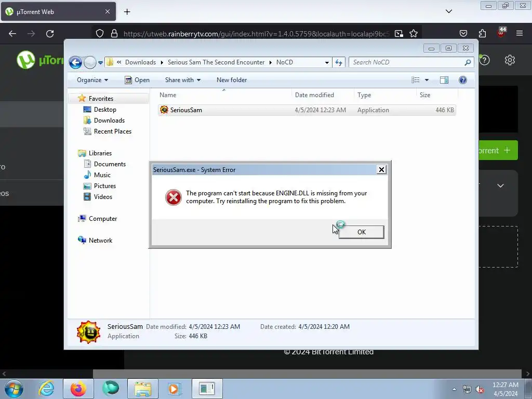
Task: Click the Explorer forward arrow button
Action: (x=90, y=62)
